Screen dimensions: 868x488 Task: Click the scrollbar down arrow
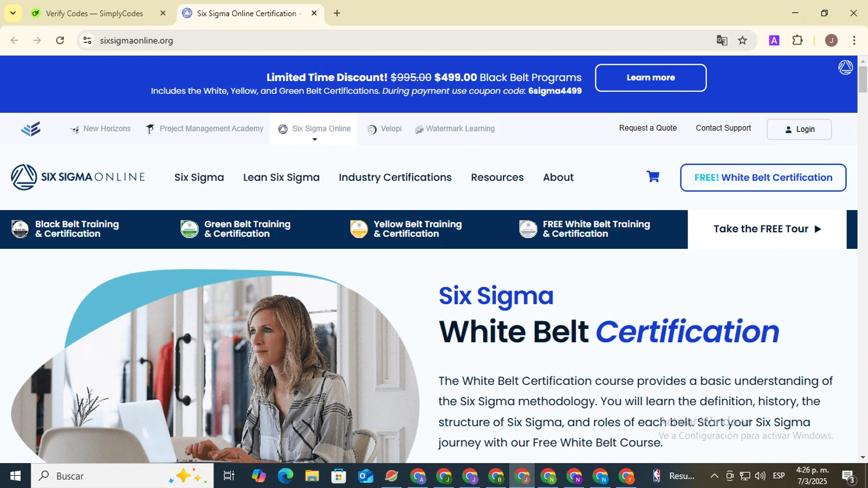(x=863, y=457)
